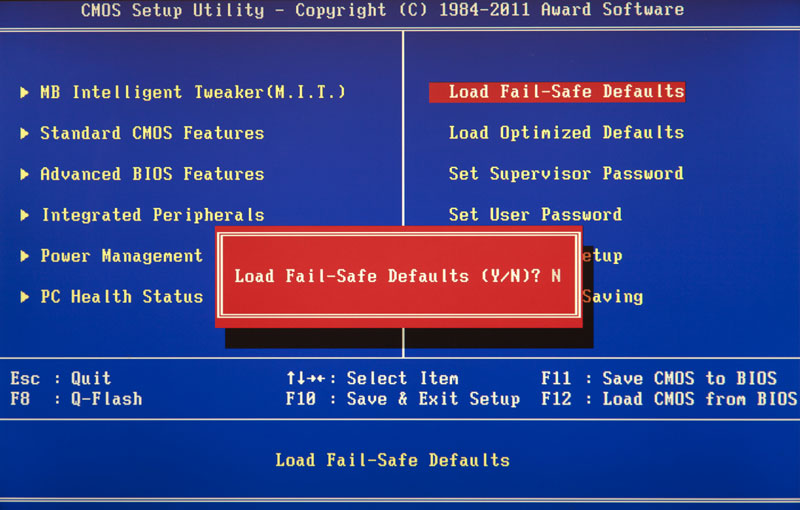Click the bottom Load Fail-Safe Defaults description
Image resolution: width=800 pixels, height=510 pixels.
coord(392,460)
